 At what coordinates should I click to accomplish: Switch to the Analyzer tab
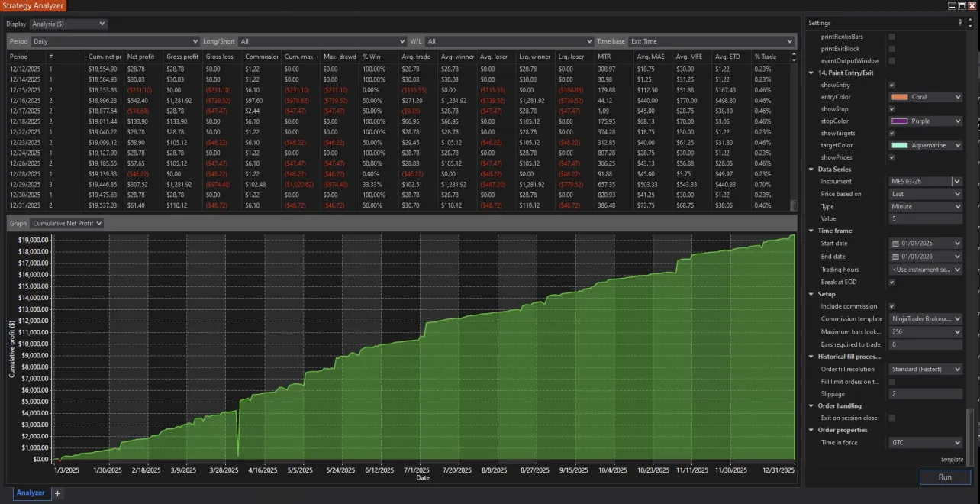(x=29, y=493)
